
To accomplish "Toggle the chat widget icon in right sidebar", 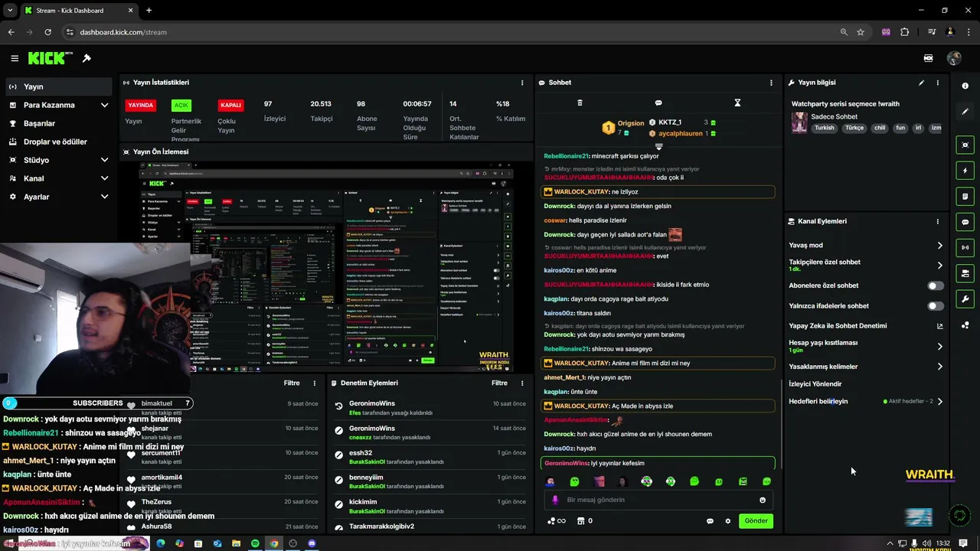I will [965, 222].
